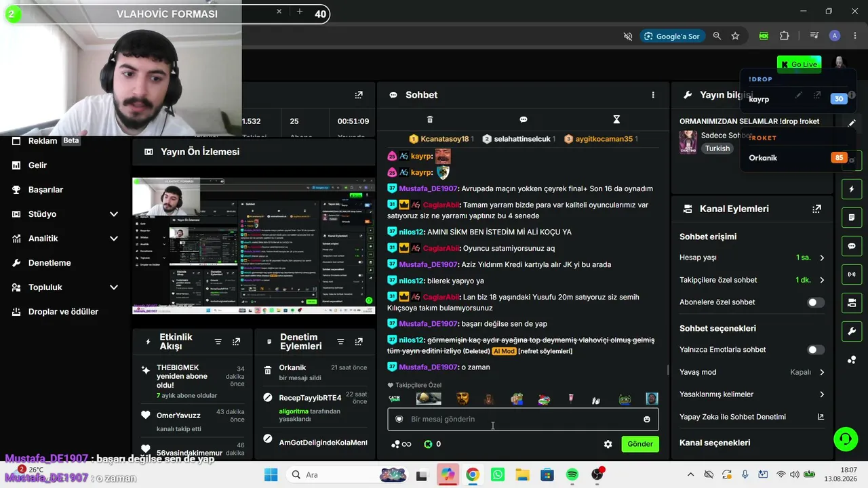868x488 pixels.
Task: Pop out the Denetim Eylemleri panel
Action: coord(358,342)
